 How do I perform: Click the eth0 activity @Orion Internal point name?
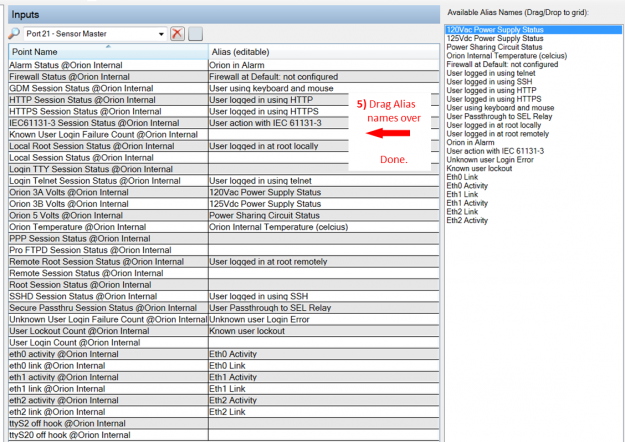pos(64,354)
